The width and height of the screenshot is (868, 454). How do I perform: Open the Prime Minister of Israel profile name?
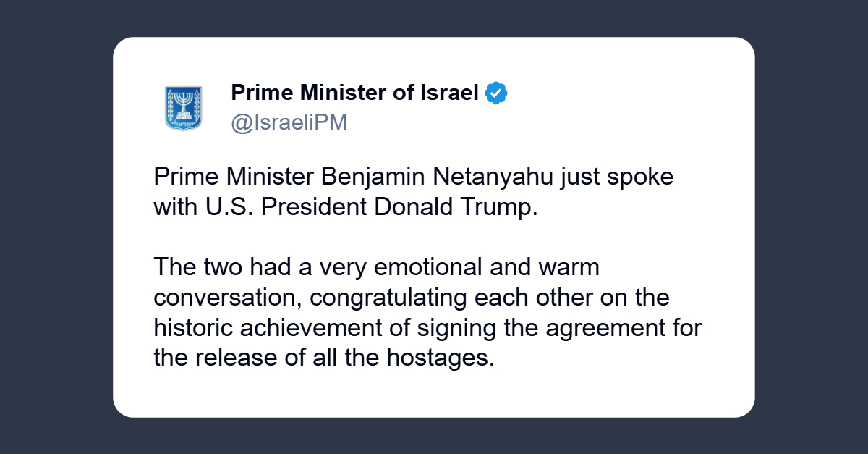pos(354,93)
